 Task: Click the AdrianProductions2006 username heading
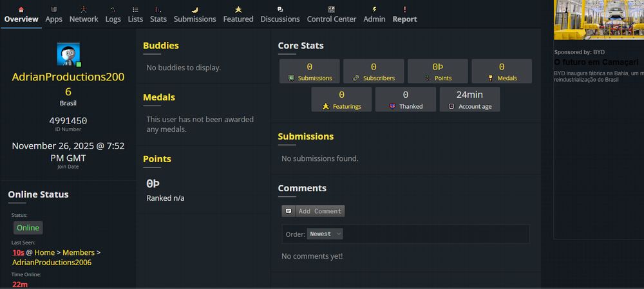[68, 84]
